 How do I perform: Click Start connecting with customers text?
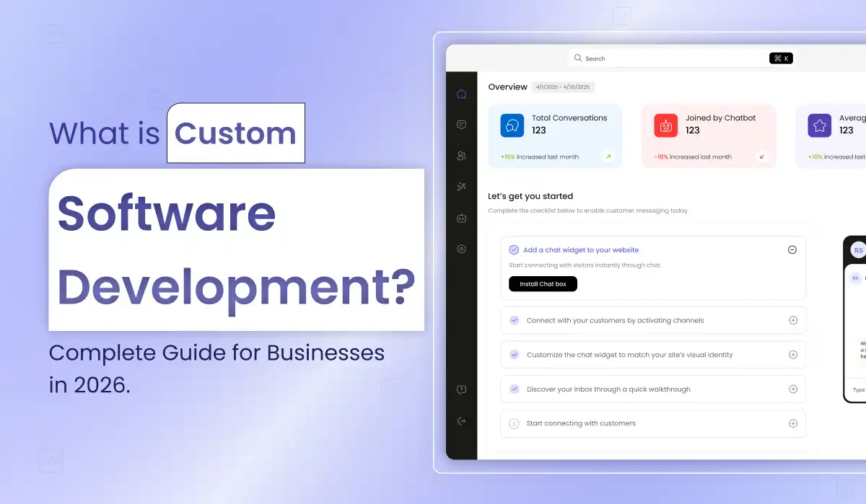point(581,423)
